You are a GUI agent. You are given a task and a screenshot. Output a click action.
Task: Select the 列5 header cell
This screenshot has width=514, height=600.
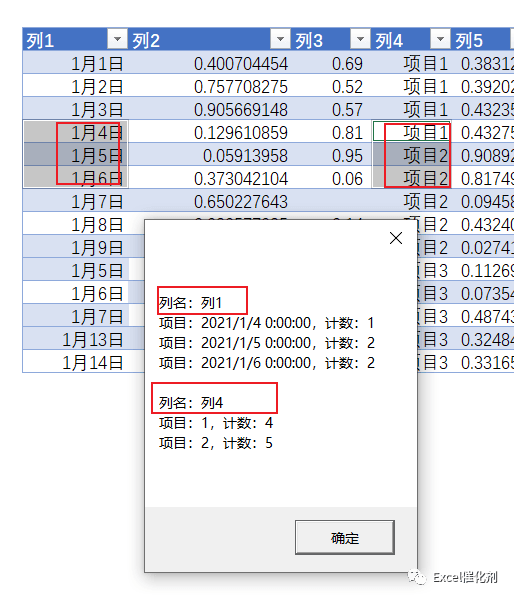pos(483,39)
